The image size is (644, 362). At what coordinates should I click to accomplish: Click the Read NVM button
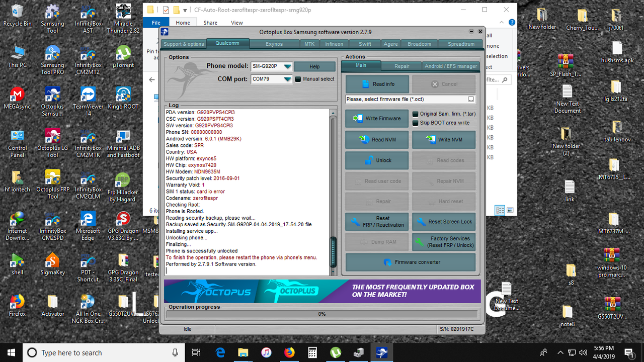pyautogui.click(x=377, y=140)
